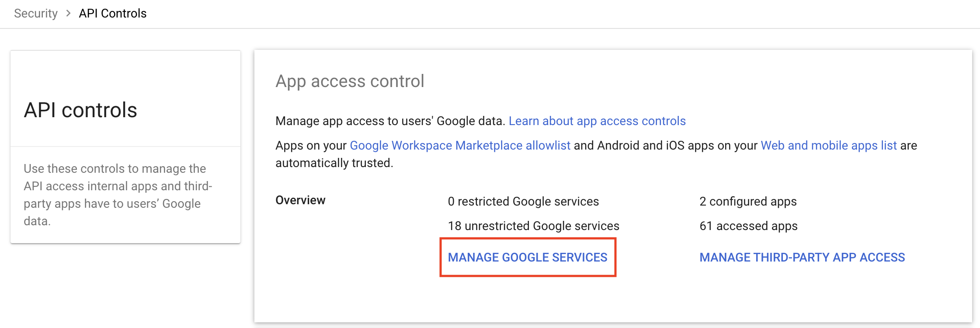Image resolution: width=980 pixels, height=328 pixels.
Task: Click the API controls description text
Action: (x=117, y=195)
